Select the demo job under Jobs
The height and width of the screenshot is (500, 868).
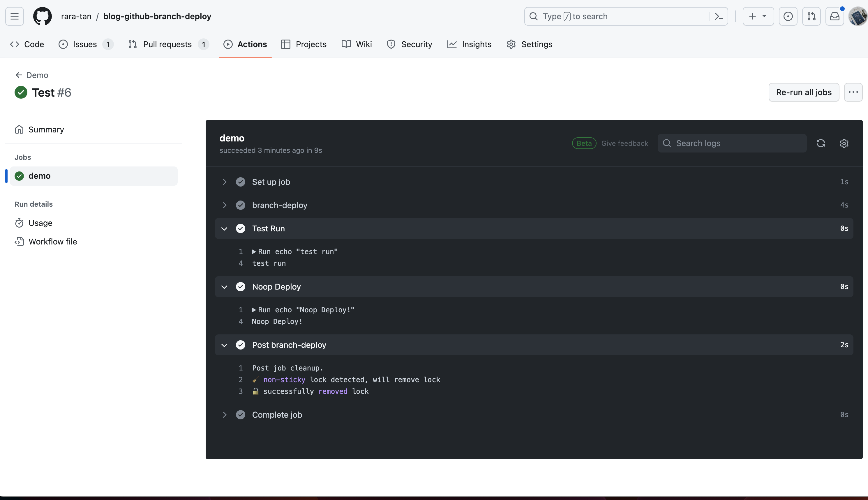coord(40,175)
